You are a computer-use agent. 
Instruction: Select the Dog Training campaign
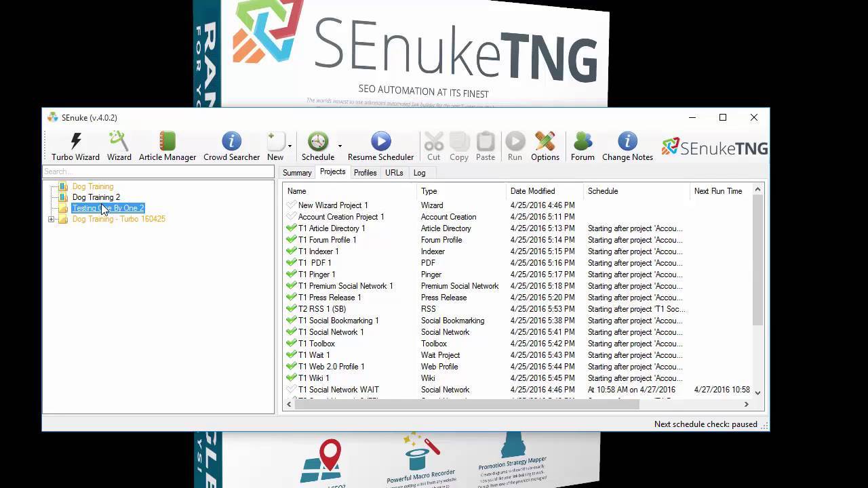[x=93, y=186]
